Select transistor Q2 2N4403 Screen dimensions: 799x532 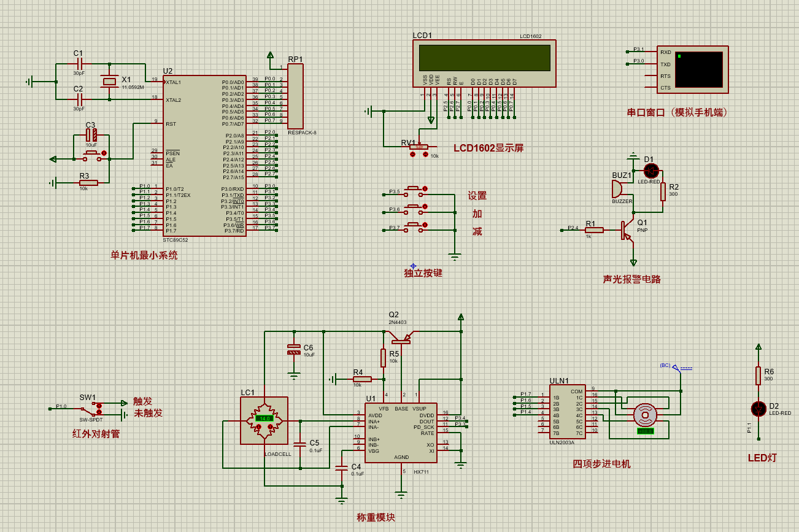[x=400, y=336]
